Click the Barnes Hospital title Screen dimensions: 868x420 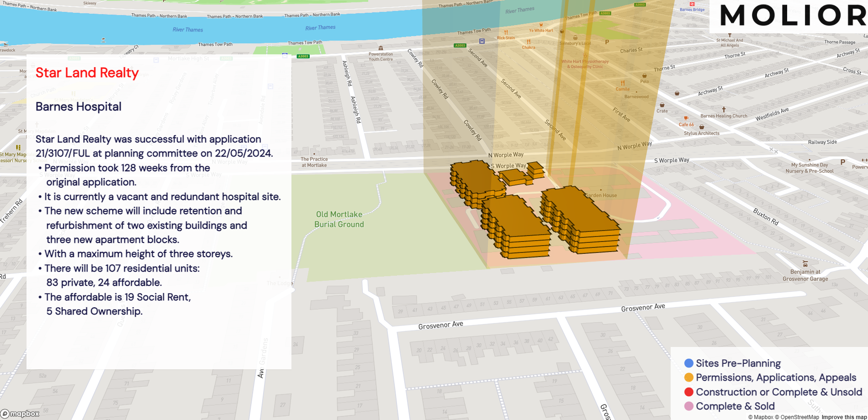[79, 107]
